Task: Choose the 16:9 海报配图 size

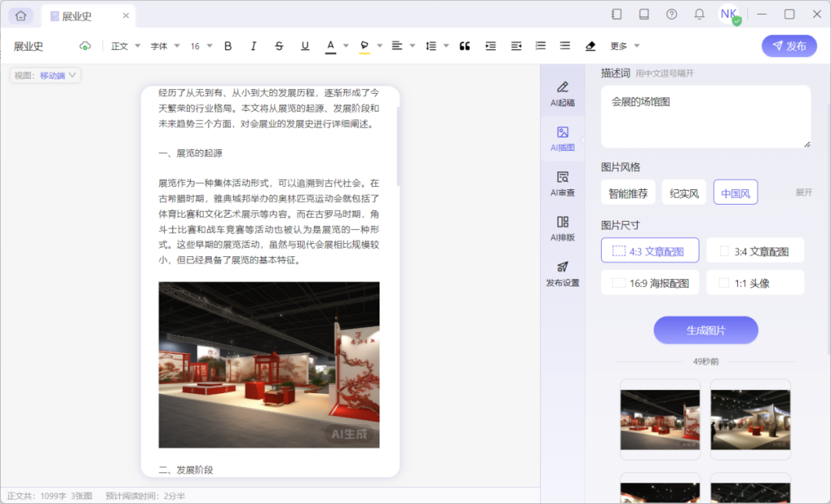Action: point(649,282)
